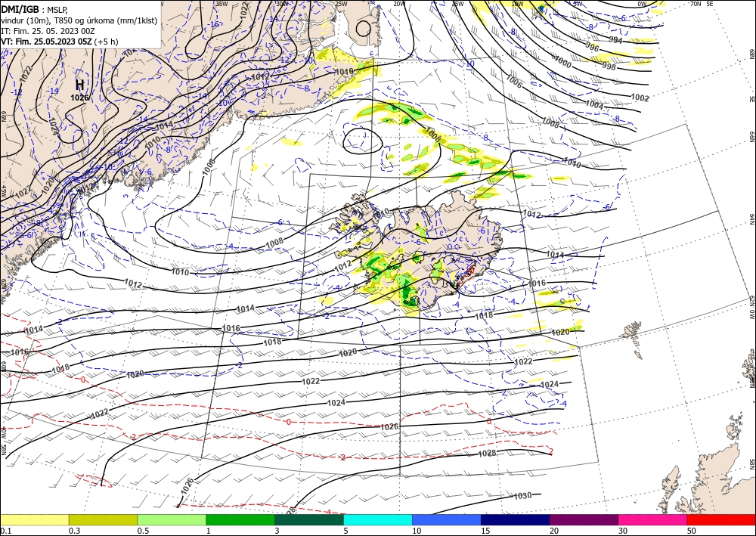756x536 pixels.
Task: Click the light green 0.5–1 mm legend swatch
Action: pos(172,519)
